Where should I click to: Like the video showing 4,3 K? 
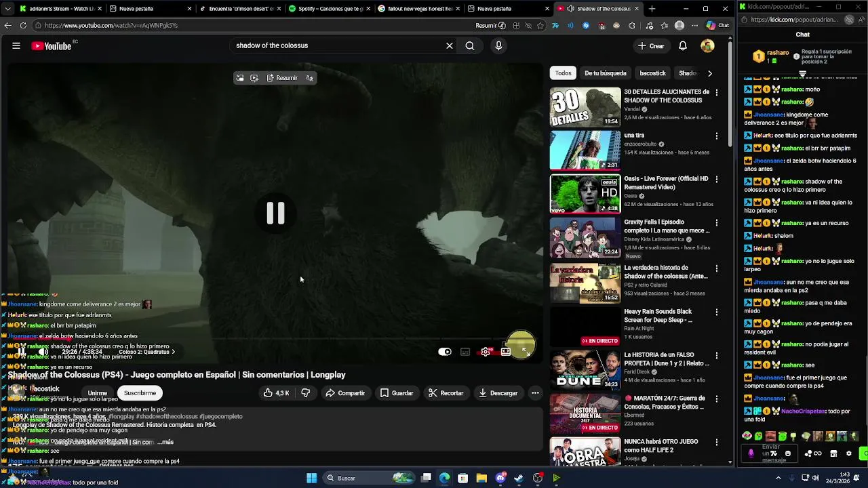click(x=276, y=393)
